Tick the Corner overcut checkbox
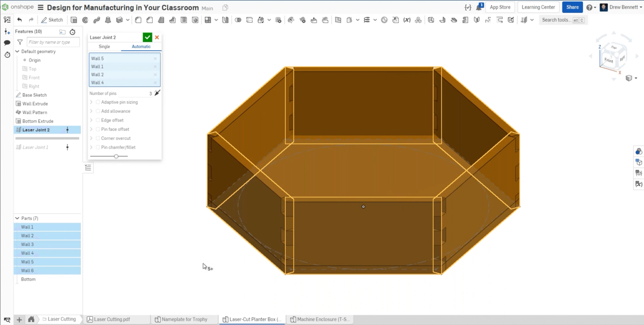The image size is (644, 325). point(98,138)
